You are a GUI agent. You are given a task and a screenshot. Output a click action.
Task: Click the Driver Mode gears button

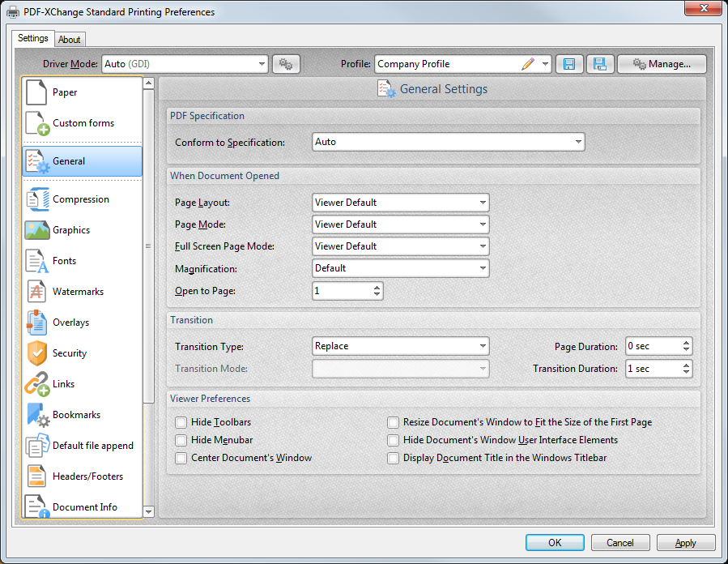[x=286, y=64]
